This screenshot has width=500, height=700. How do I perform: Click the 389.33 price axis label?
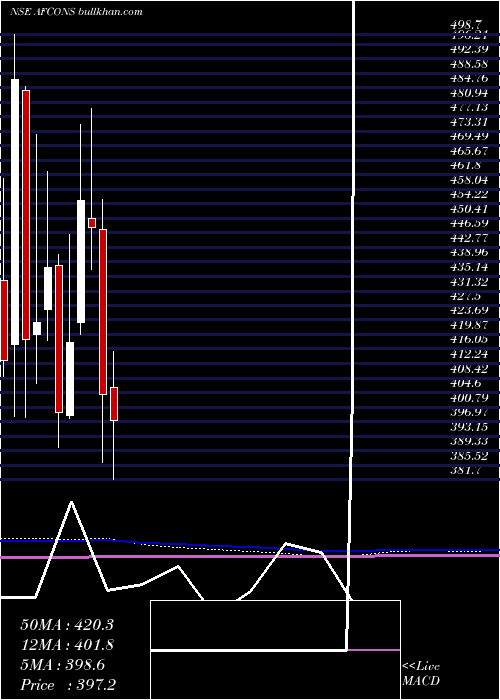[x=469, y=442]
